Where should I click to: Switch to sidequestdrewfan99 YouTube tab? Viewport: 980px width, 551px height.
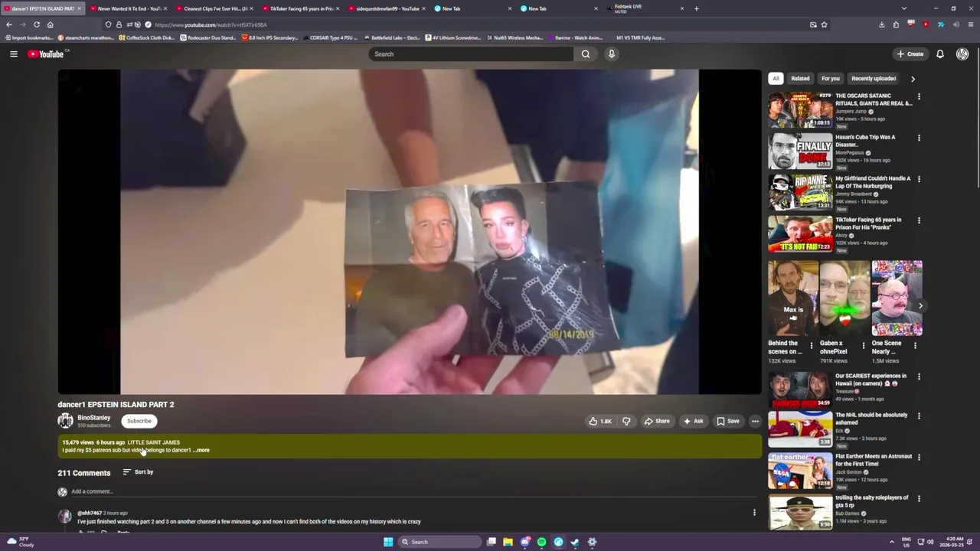click(387, 8)
